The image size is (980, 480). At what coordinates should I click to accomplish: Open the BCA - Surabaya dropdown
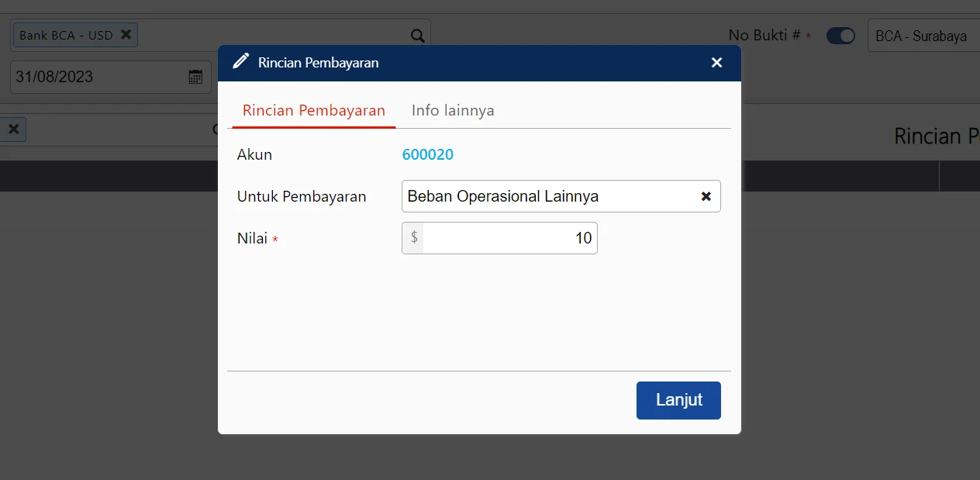pyautogui.click(x=923, y=36)
